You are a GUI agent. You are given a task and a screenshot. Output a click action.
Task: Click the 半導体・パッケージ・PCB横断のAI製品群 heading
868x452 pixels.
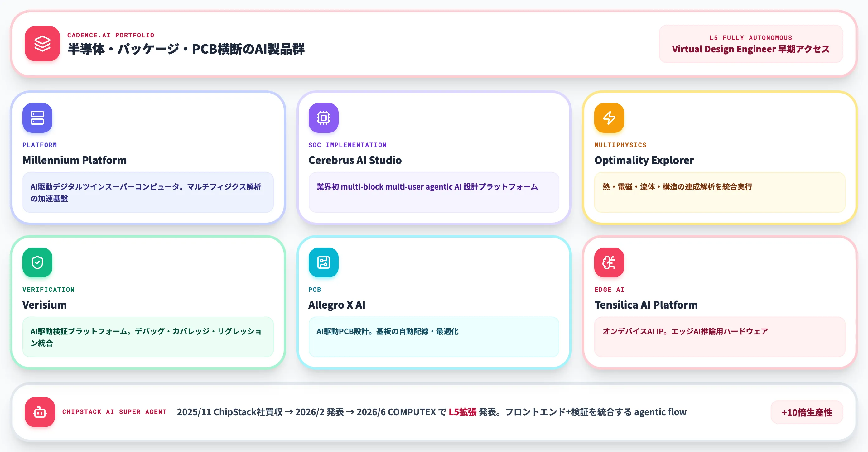[186, 49]
